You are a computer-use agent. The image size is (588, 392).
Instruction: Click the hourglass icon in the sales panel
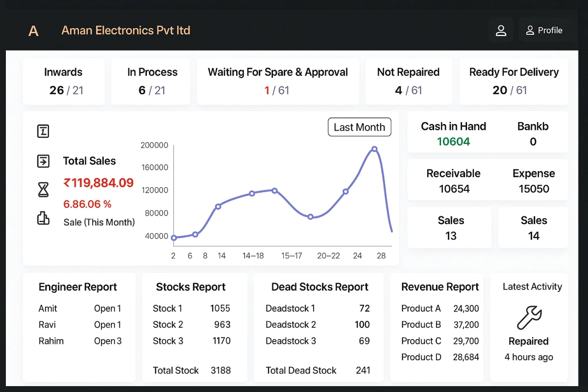pos(43,190)
